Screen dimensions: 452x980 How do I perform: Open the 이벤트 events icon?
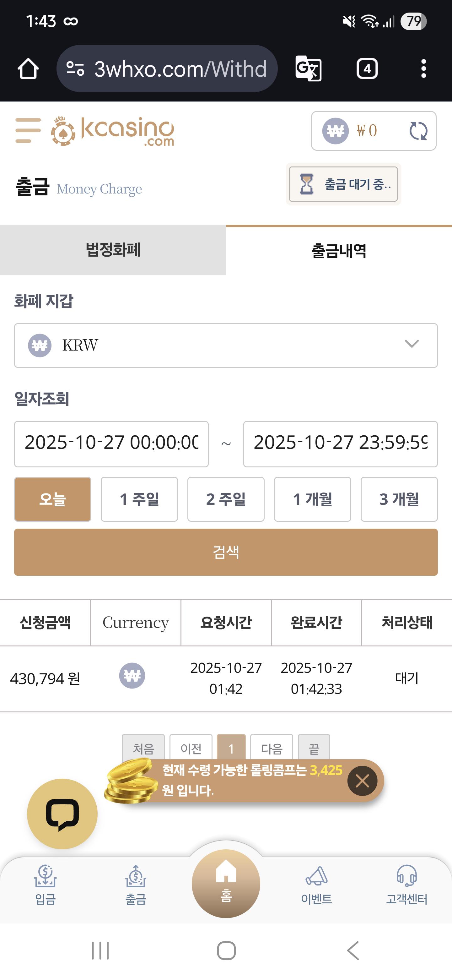(x=316, y=885)
